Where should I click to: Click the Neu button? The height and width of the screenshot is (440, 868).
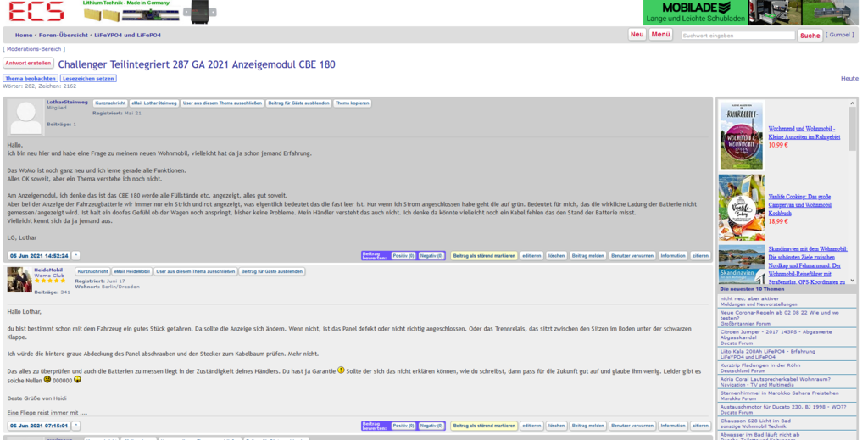tap(637, 34)
